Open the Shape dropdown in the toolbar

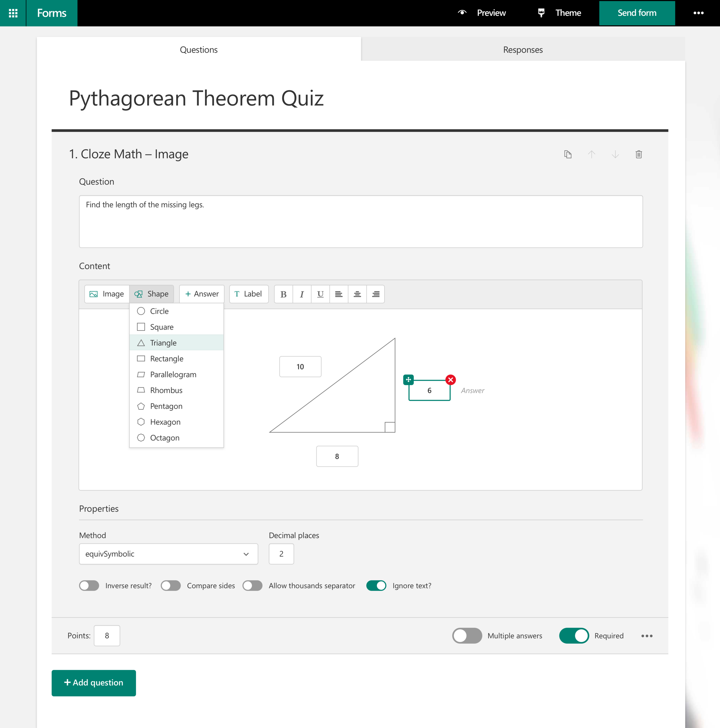[x=152, y=294]
